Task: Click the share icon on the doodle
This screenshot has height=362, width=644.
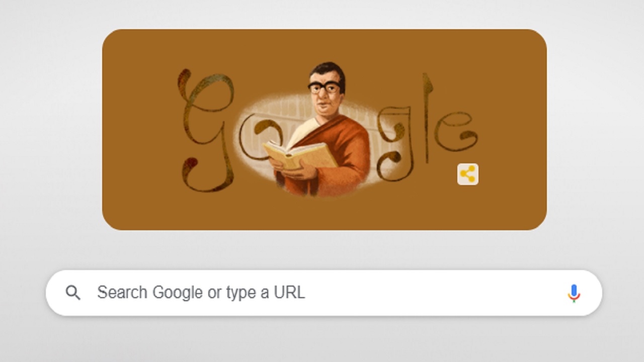Action: coord(467,174)
